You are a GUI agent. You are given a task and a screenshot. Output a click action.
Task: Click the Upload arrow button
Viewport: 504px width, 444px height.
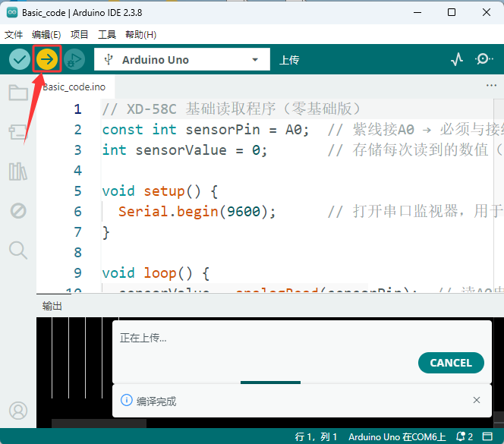[47, 59]
